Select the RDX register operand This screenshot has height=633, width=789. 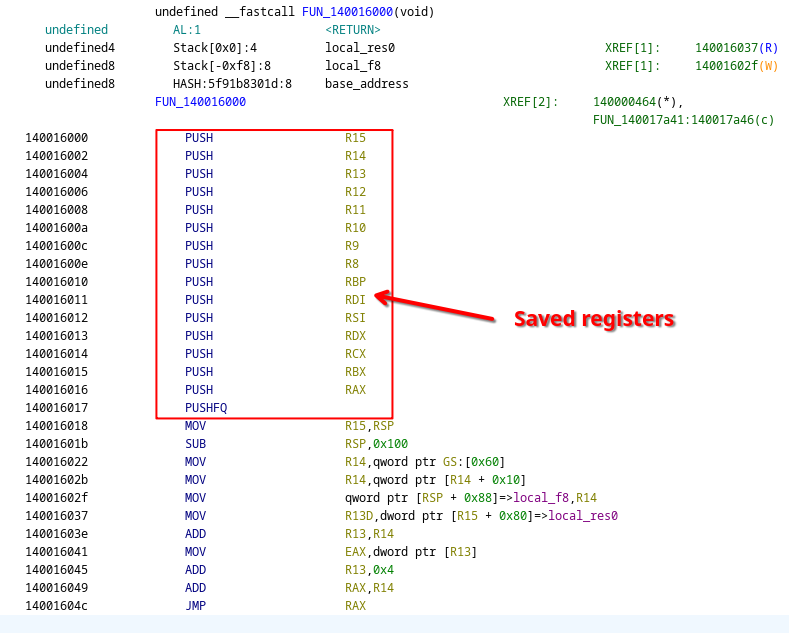click(x=355, y=336)
